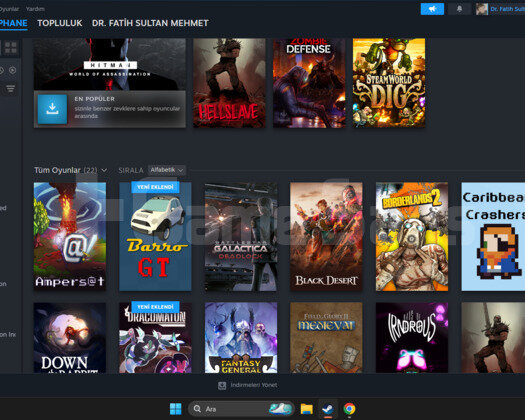Open the Caribbean Crashers game cover
This screenshot has height=420, width=525.
pyautogui.click(x=493, y=236)
